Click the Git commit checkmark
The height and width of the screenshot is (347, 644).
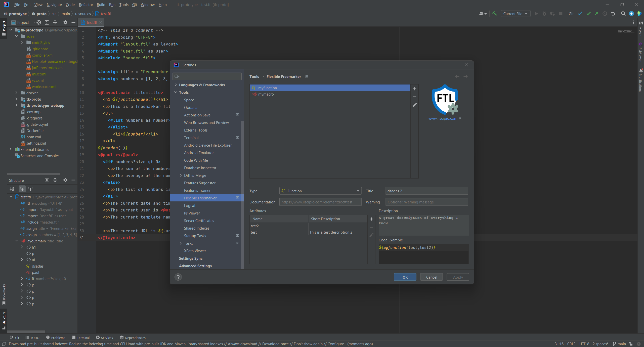click(x=588, y=14)
